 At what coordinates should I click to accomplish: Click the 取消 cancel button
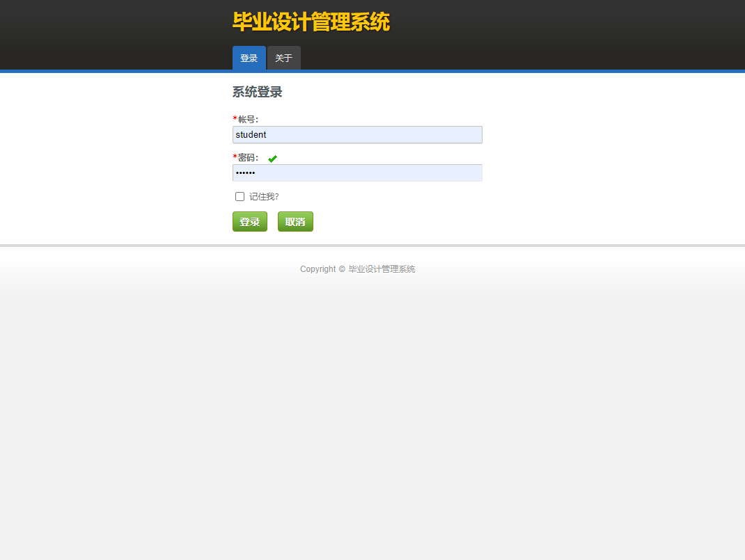pyautogui.click(x=295, y=221)
